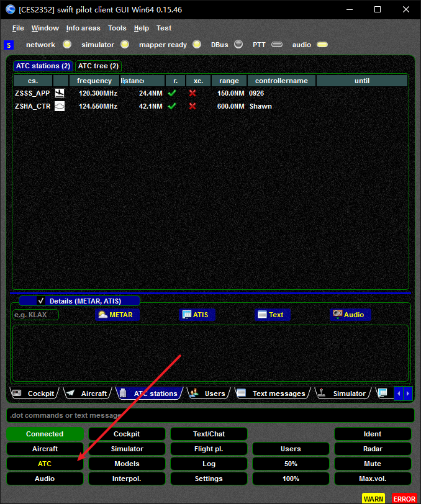
Task: Click the METAR button
Action: pos(117,315)
